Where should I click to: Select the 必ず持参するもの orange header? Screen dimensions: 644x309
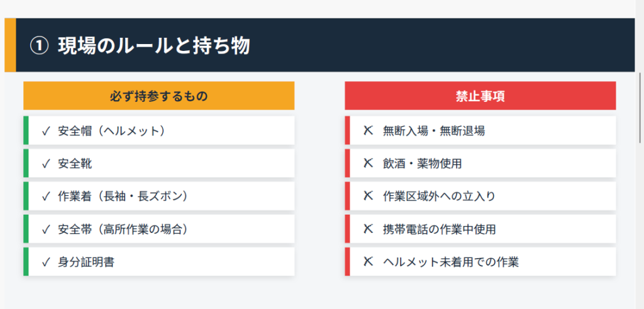coord(158,96)
